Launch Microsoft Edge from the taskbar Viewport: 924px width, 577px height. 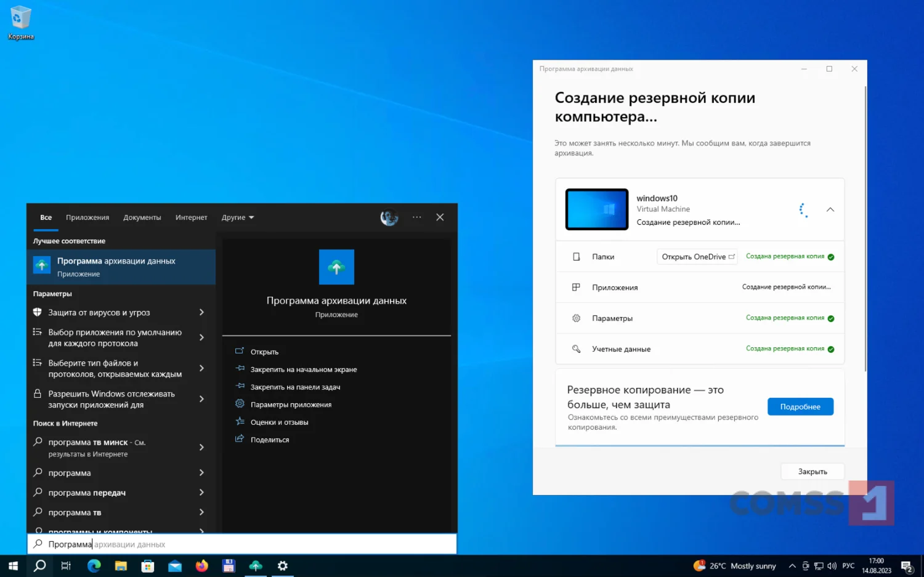pos(94,566)
